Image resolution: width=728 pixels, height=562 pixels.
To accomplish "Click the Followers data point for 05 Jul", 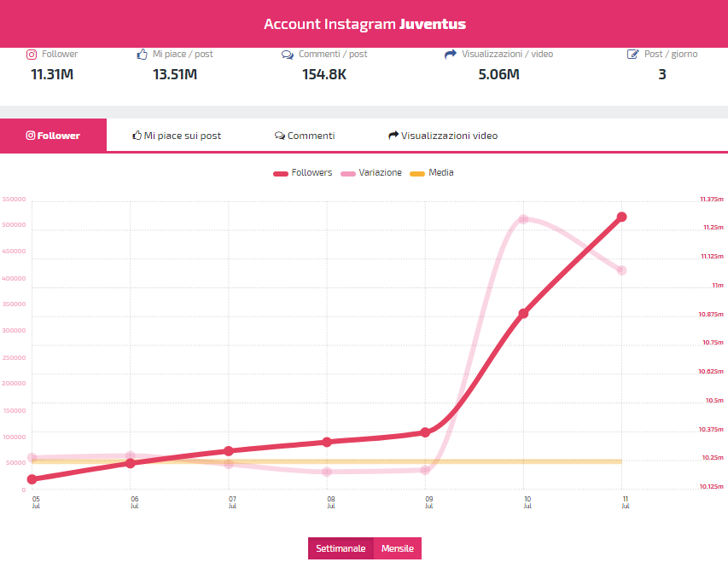I will 32,479.
